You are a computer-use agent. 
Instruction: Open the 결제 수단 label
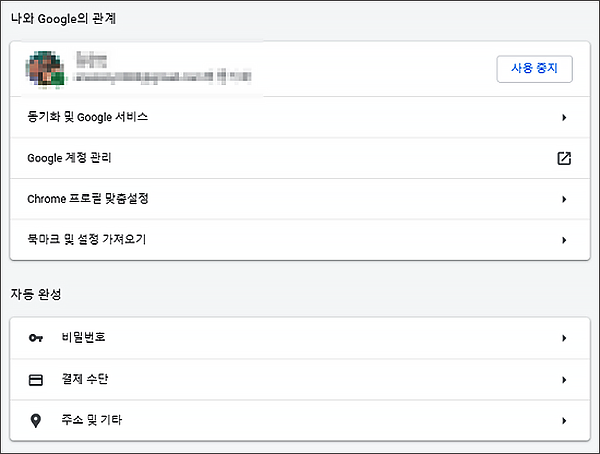[85, 379]
